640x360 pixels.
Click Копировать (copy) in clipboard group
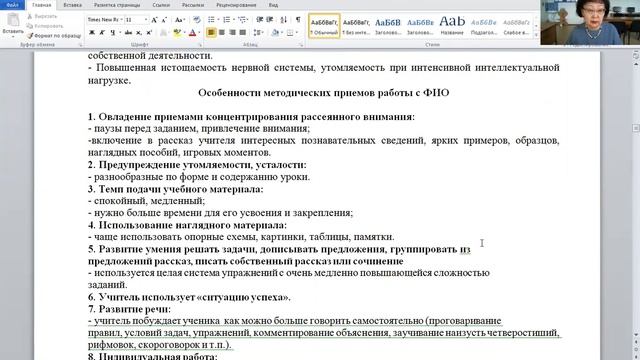pyautogui.click(x=44, y=26)
